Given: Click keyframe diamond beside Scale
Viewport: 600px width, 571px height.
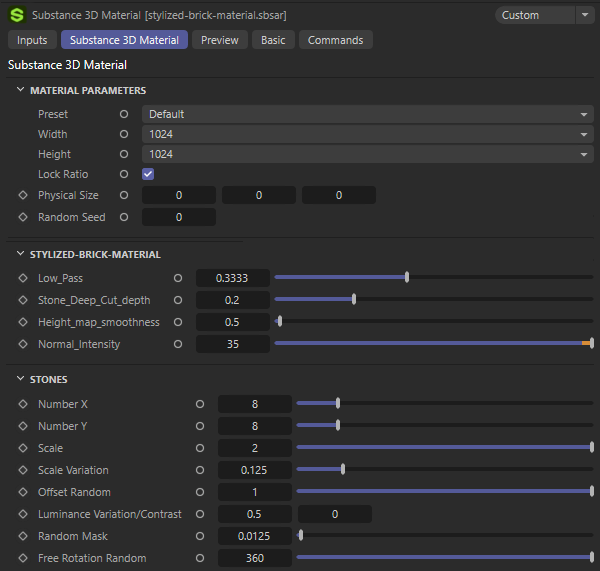Looking at the screenshot, I should pyautogui.click(x=23, y=448).
